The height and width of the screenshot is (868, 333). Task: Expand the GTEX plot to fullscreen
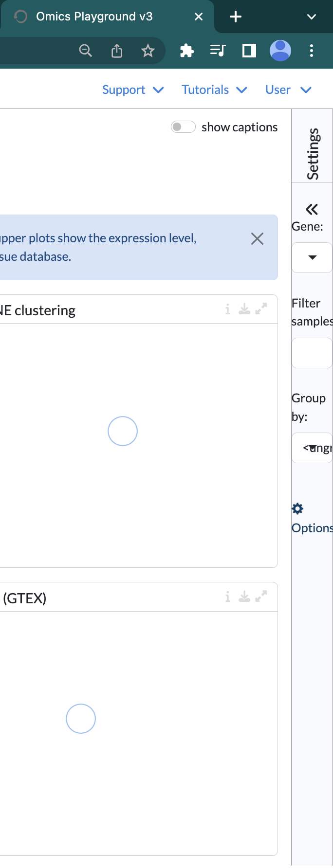(x=261, y=596)
